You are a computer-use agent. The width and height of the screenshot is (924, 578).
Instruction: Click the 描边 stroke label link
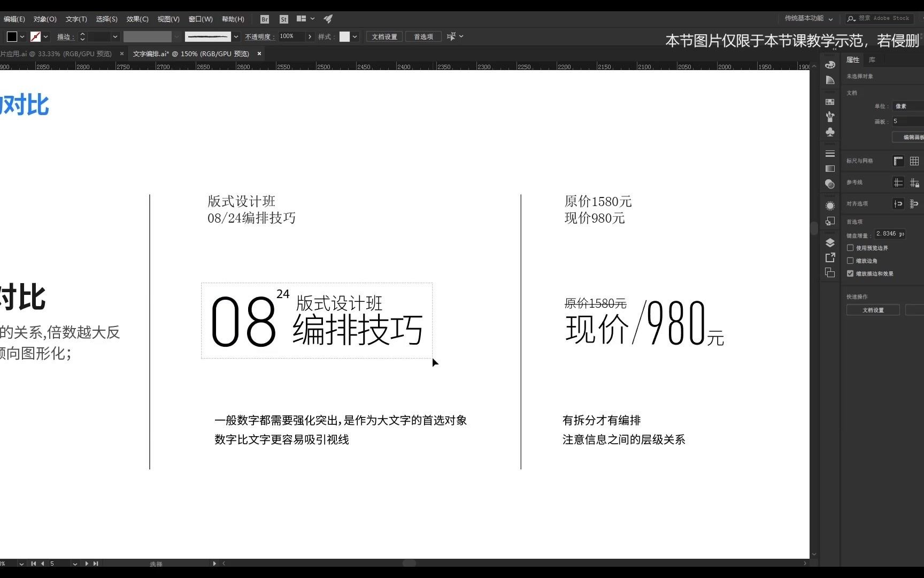point(65,37)
